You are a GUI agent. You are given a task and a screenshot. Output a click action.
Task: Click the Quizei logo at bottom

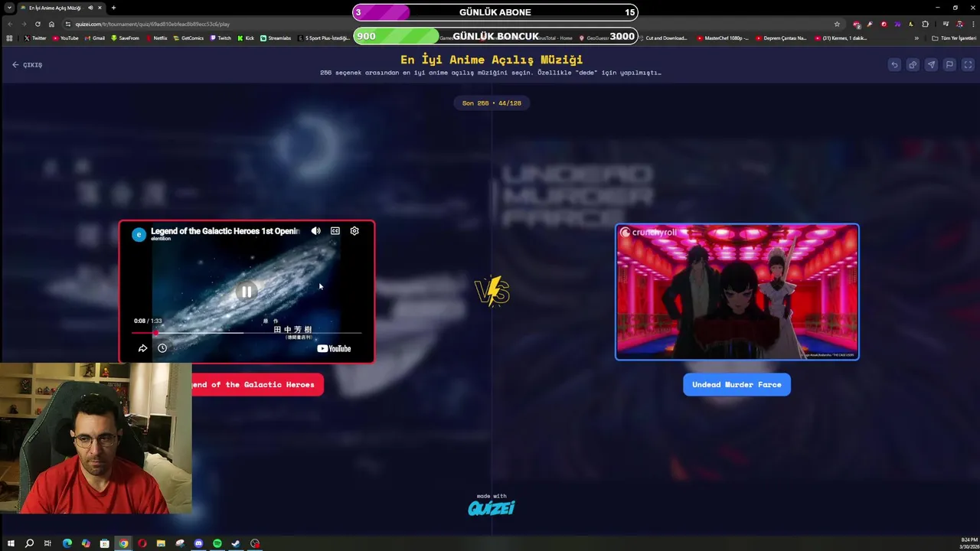tap(491, 507)
